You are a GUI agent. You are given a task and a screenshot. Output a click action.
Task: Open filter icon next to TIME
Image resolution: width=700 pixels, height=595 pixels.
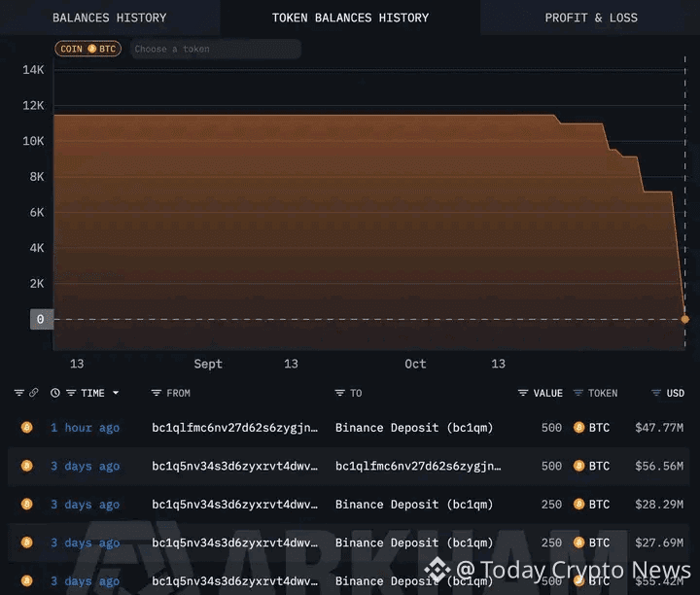pyautogui.click(x=71, y=393)
